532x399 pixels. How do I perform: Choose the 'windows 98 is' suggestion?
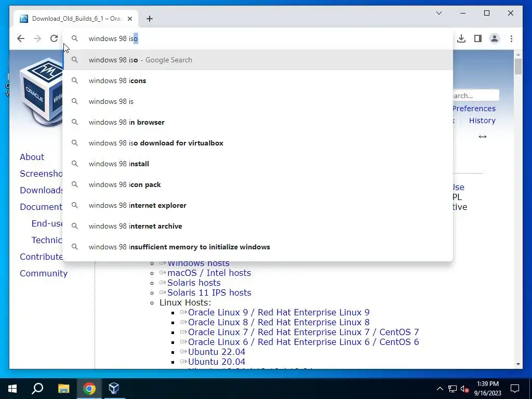click(x=258, y=101)
